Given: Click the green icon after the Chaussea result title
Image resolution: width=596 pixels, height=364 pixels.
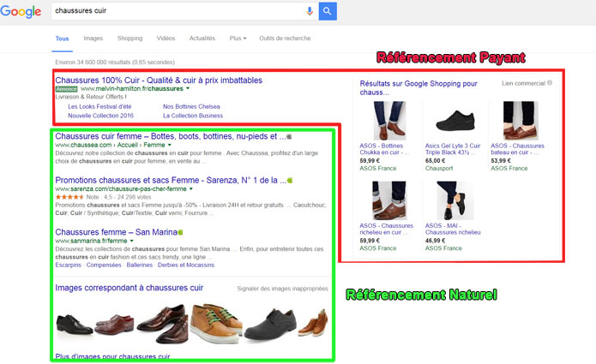Looking at the screenshot, I should [289, 137].
